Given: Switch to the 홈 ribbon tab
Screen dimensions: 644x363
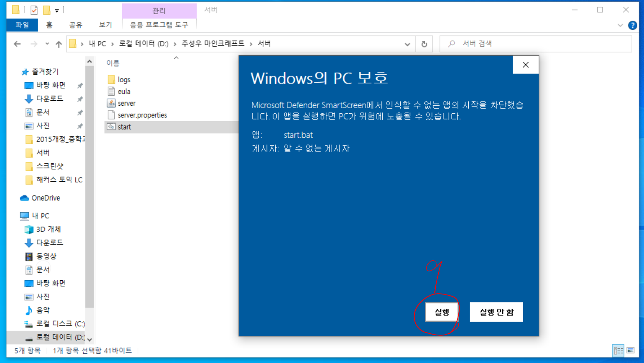Looking at the screenshot, I should coord(49,25).
